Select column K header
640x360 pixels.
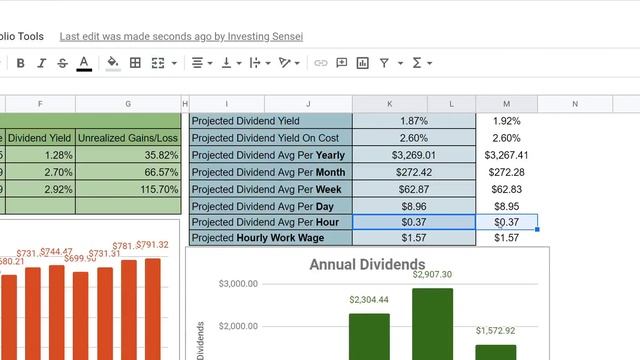tap(390, 104)
